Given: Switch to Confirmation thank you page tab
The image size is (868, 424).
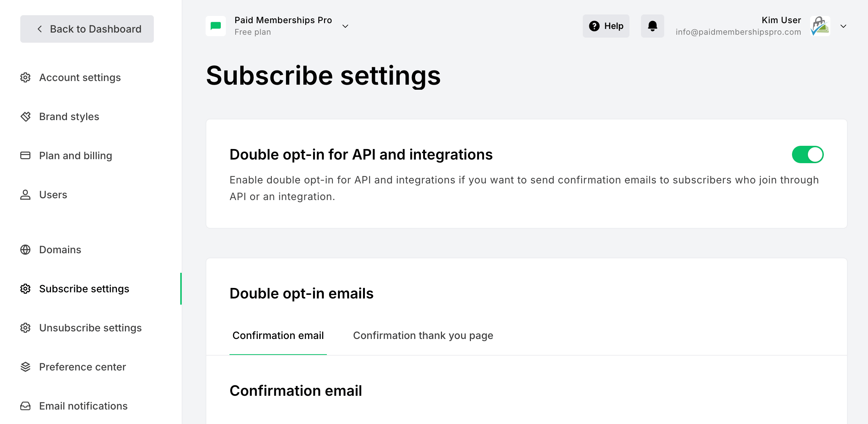Looking at the screenshot, I should click(423, 335).
